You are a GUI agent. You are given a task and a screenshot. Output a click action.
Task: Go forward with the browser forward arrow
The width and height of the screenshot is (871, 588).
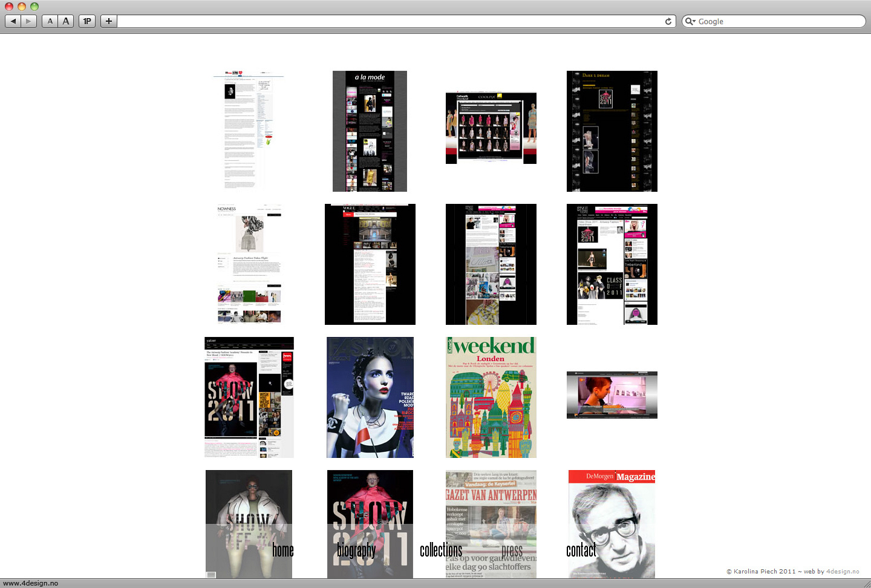click(28, 21)
